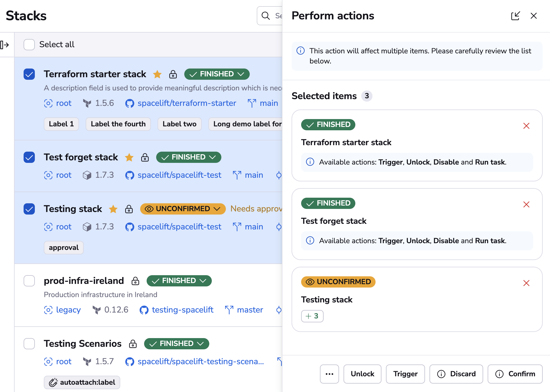550x392 pixels.
Task: Check the prod-infra-ireland checkbox
Action: pyautogui.click(x=29, y=281)
